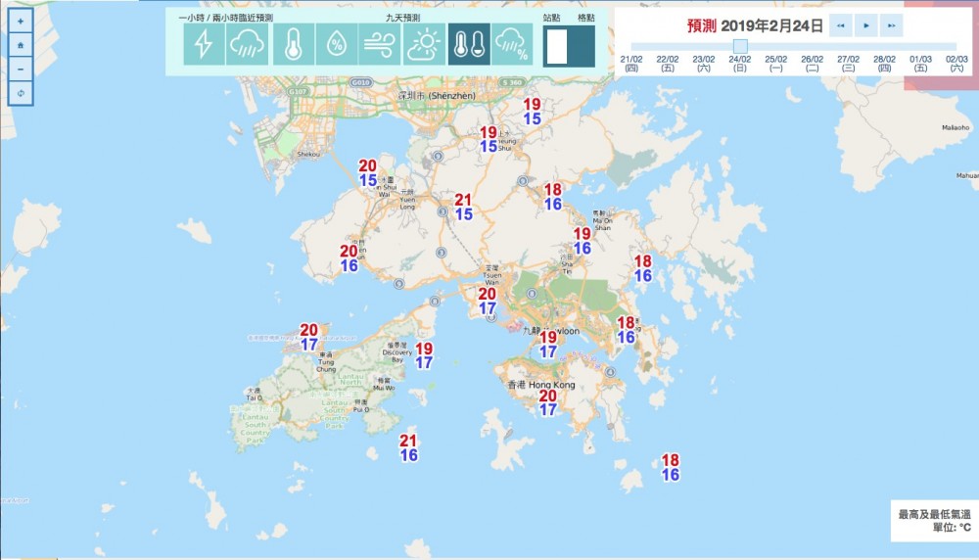This screenshot has width=979, height=560.
Task: Click the G107 road shield
Action: (298, 92)
